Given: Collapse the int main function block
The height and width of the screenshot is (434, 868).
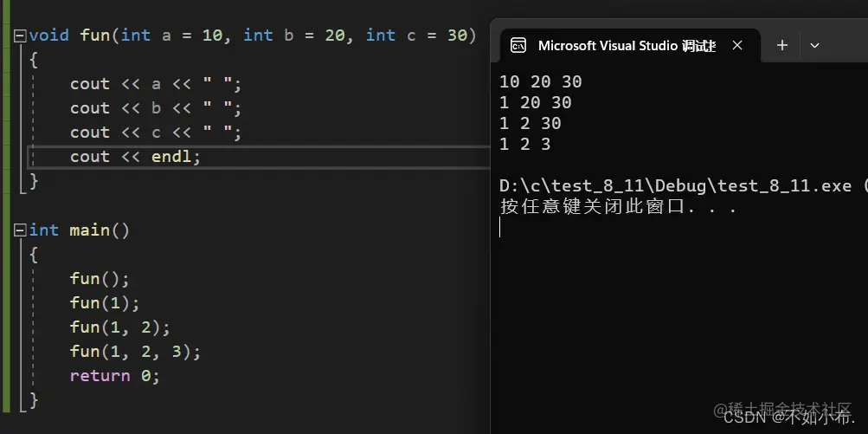Looking at the screenshot, I should point(20,230).
